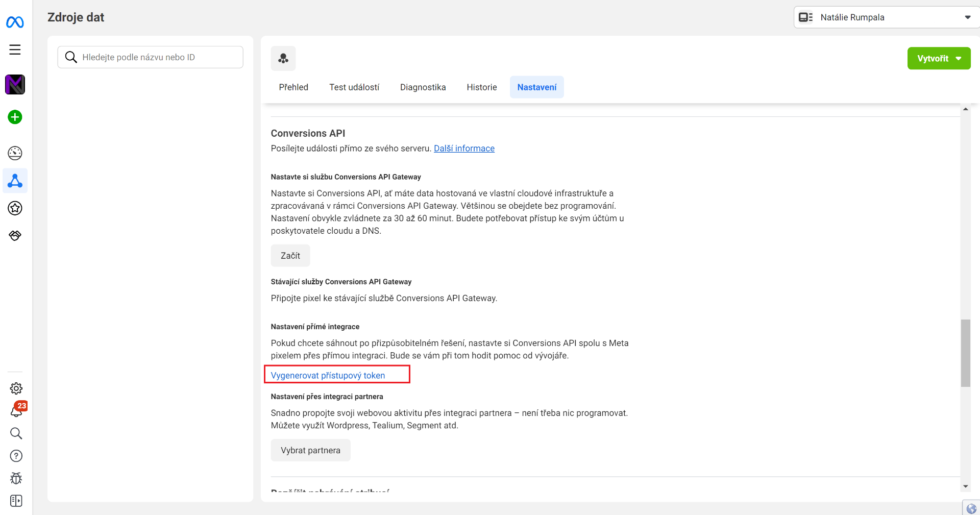The width and height of the screenshot is (980, 515).
Task: Open the Diagnostika tab
Action: tap(423, 87)
